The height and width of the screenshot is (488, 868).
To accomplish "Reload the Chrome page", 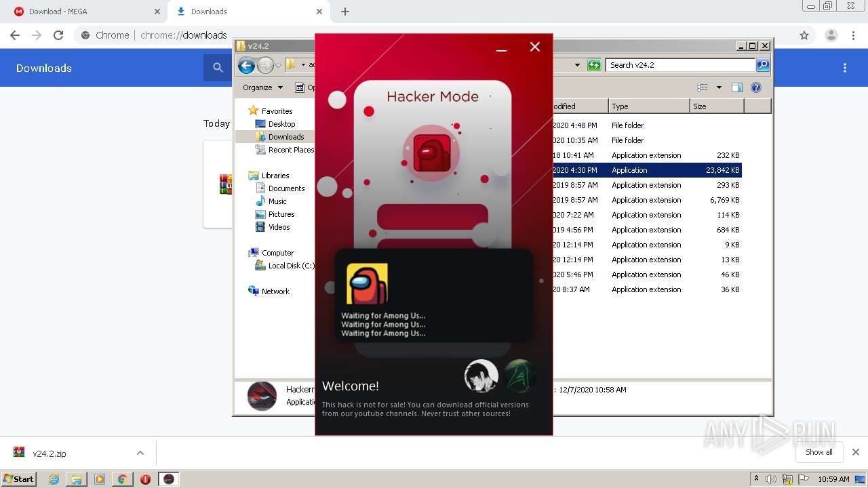I will 58,35.
